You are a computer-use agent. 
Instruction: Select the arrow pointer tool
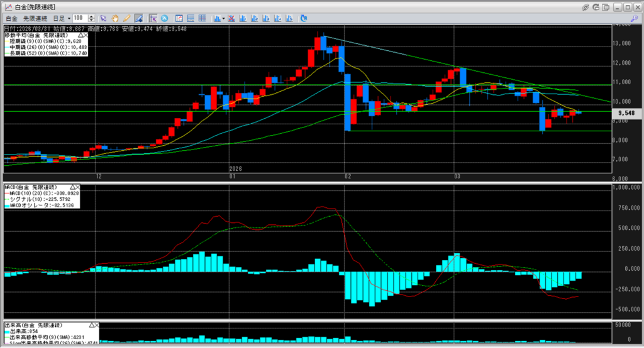pyautogui.click(x=104, y=18)
